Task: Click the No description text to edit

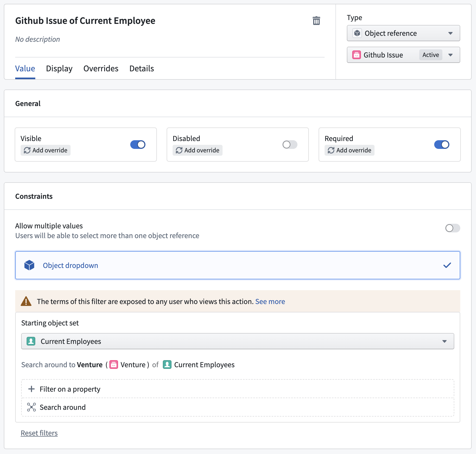Action: click(37, 39)
